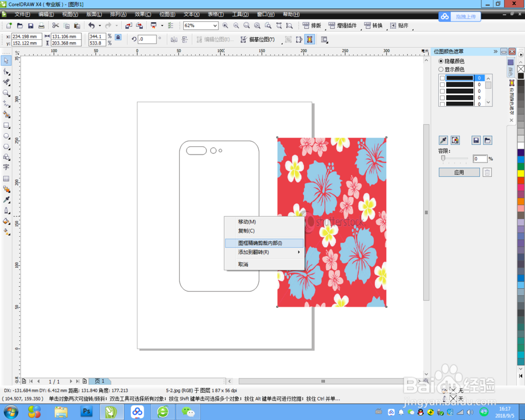Viewport: 525px width, 420px height.
Task: Select the Smart Fill tool
Action: click(6, 114)
